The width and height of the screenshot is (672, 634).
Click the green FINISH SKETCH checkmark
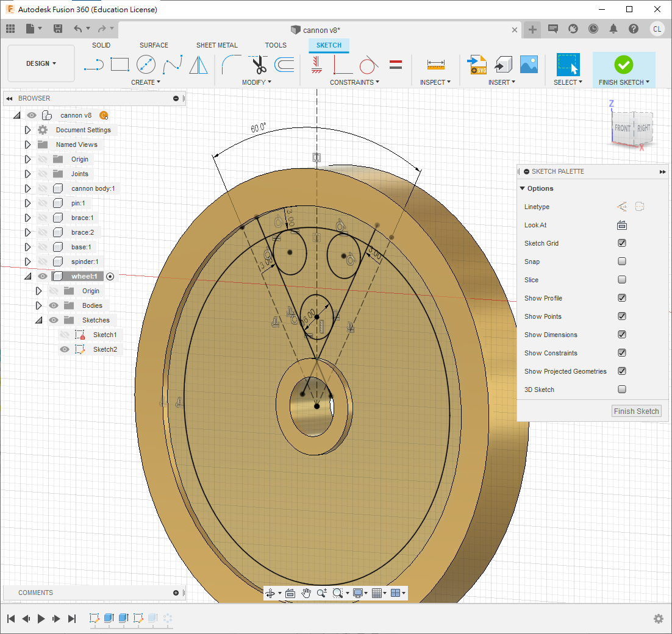[x=623, y=64]
